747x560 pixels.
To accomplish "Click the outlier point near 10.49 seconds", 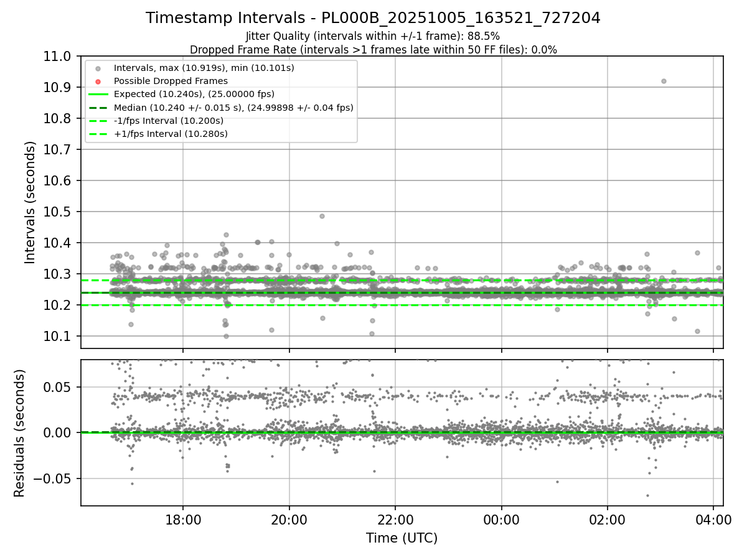I will 322,216.
